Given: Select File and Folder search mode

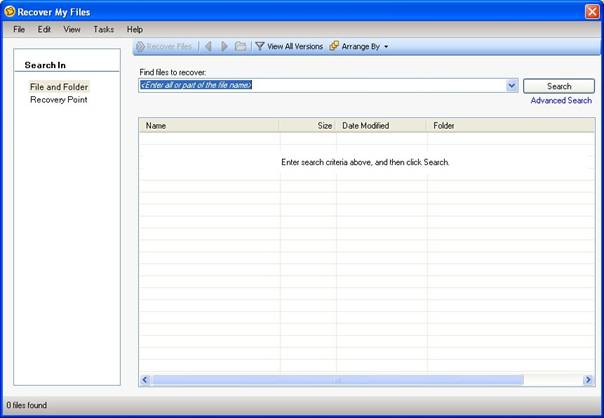Looking at the screenshot, I should 59,87.
